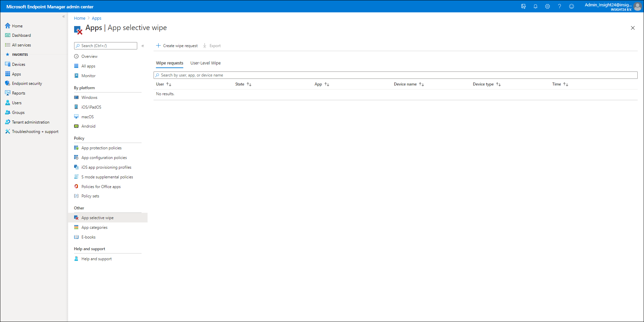The image size is (644, 322).
Task: Open iOS app provisioning profiles
Action: (106, 167)
